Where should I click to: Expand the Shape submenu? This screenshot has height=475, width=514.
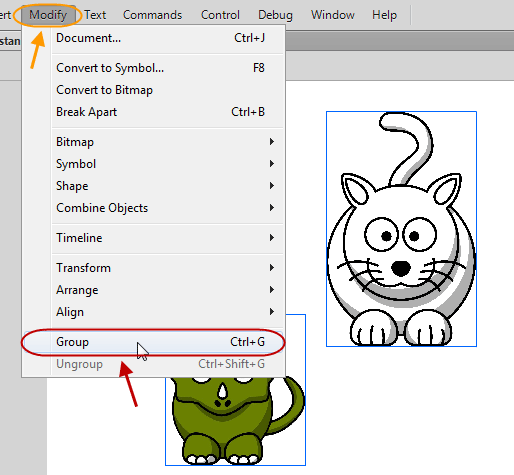(x=153, y=186)
